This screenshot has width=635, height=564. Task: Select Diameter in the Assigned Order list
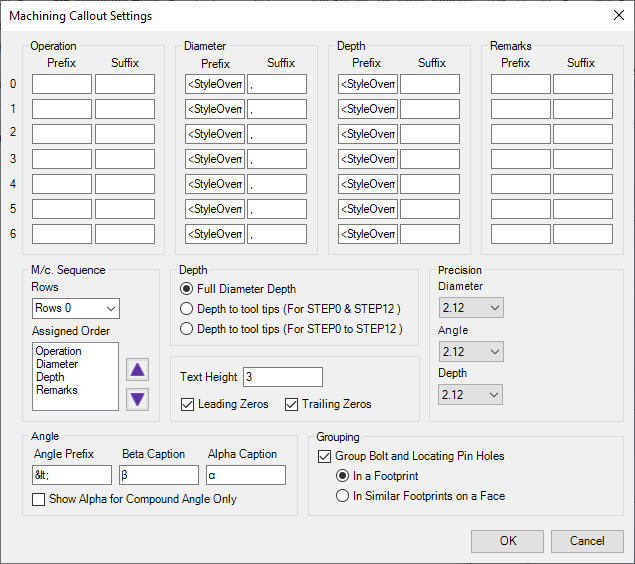[x=56, y=364]
